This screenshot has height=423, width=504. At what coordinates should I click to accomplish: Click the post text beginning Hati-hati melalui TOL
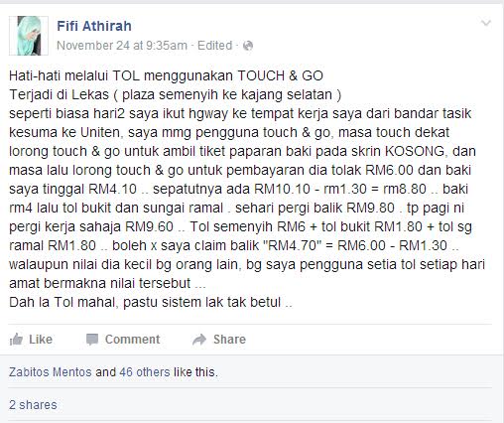166,75
